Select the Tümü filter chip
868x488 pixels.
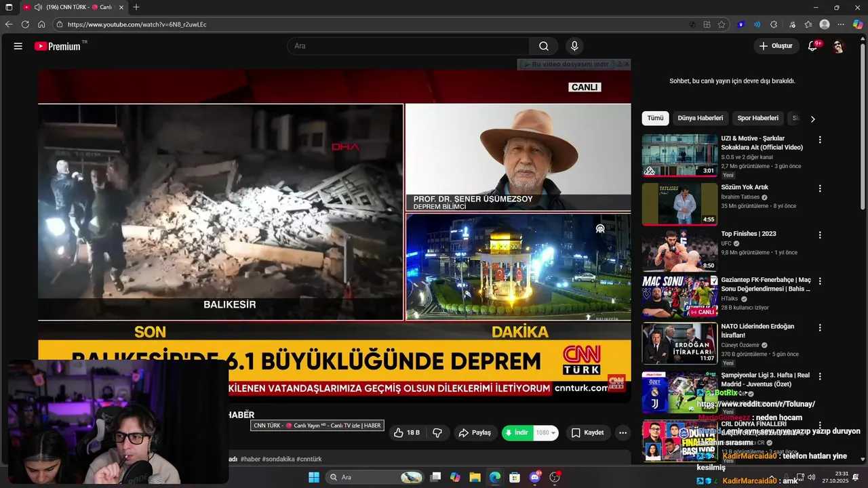coord(655,118)
